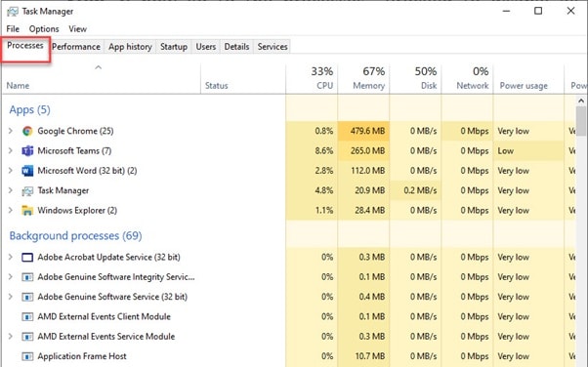
Task: Click AMD External Events Service Module icon
Action: [27, 337]
